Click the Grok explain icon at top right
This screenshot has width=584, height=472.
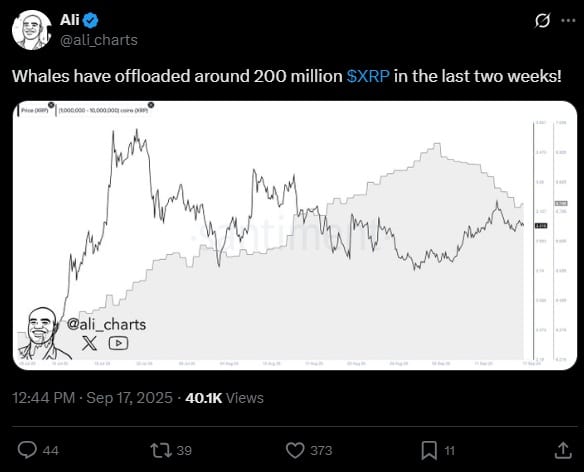542,20
